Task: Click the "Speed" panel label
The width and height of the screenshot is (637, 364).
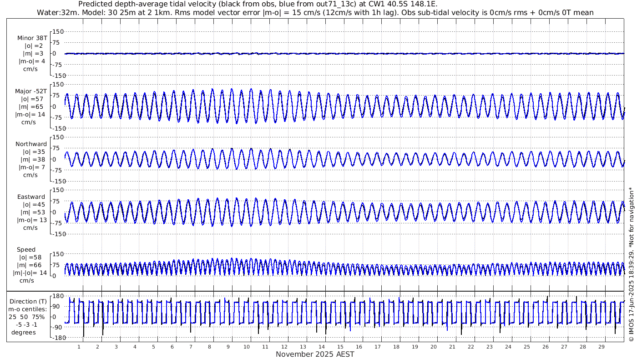Action: [x=26, y=250]
